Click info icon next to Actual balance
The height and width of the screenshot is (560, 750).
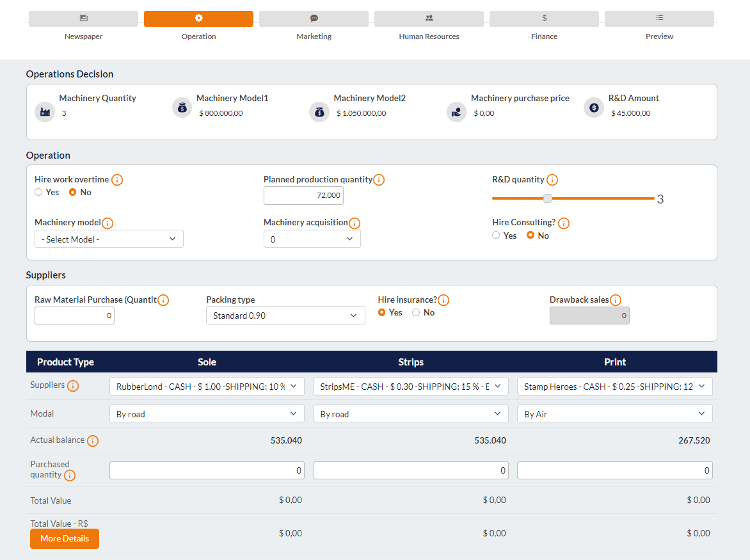pyautogui.click(x=93, y=441)
